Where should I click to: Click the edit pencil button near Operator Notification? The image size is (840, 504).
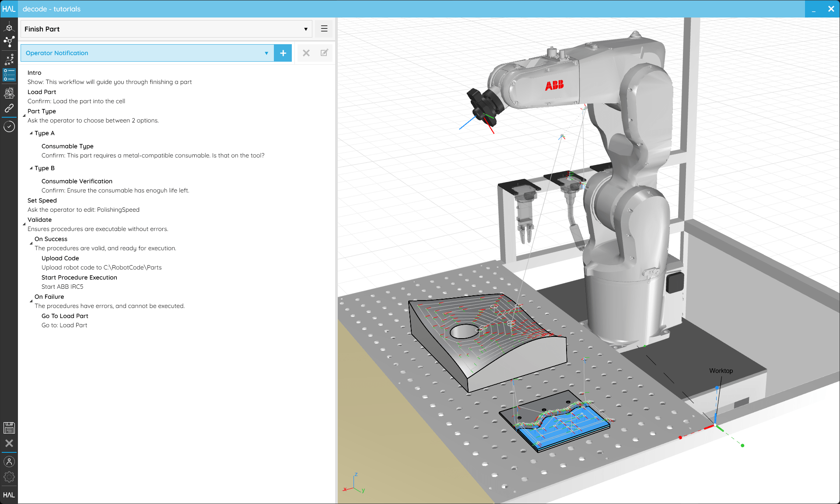click(x=324, y=53)
